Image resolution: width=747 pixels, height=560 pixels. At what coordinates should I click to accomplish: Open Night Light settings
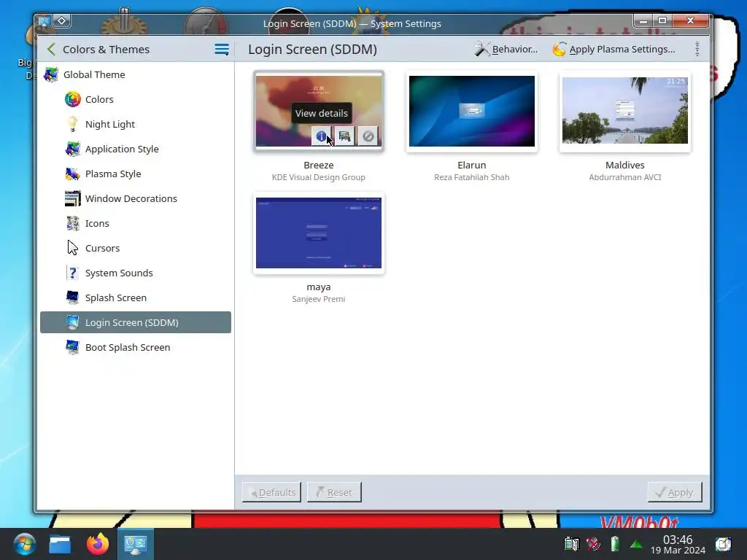coord(136,124)
